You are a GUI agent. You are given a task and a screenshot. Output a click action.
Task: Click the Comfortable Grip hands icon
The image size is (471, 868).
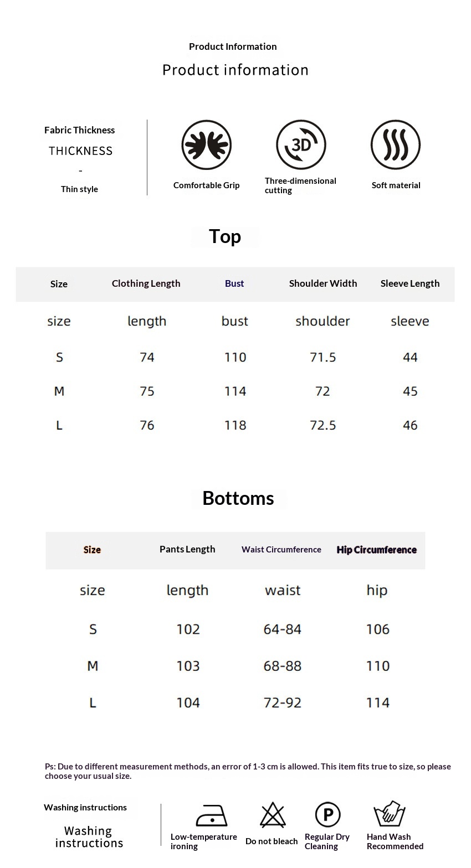click(x=206, y=145)
